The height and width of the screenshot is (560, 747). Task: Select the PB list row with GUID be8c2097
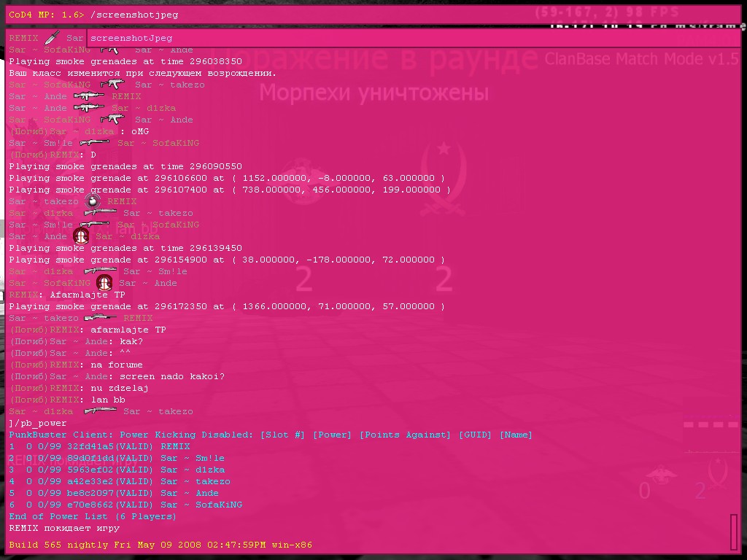(114, 494)
